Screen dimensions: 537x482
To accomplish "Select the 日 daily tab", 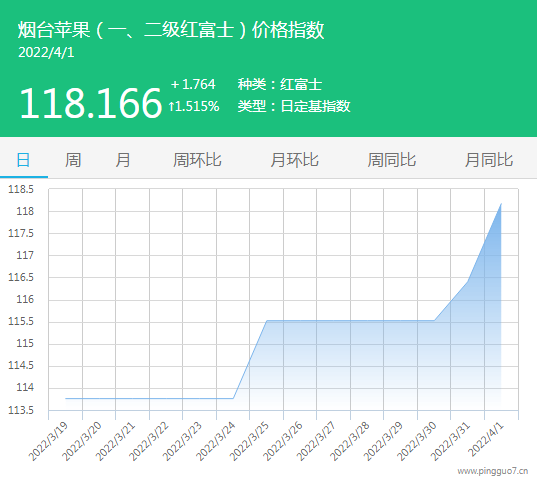I will point(23,160).
